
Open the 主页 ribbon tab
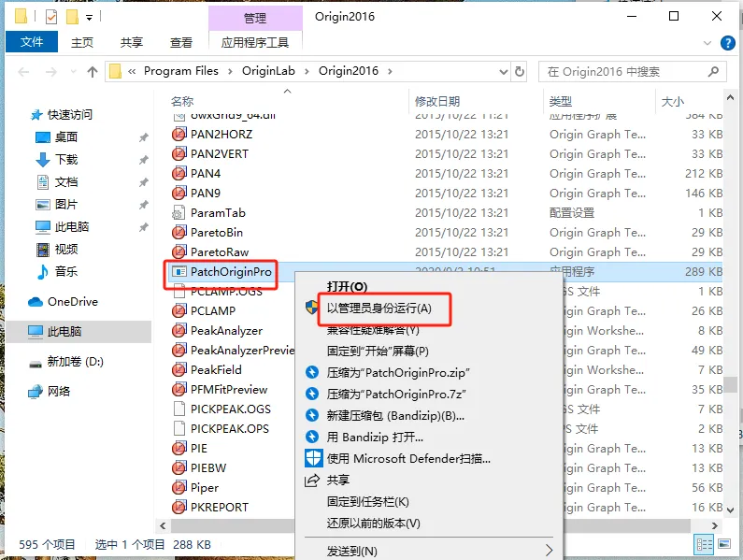[x=82, y=43]
